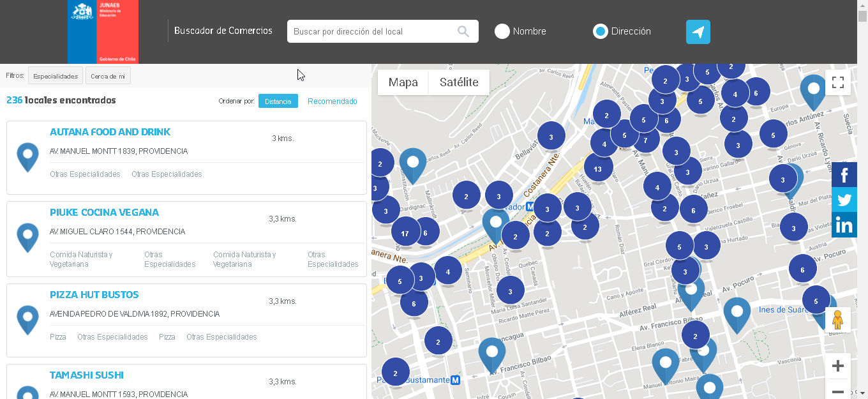868x399 pixels.
Task: Open the Cerca de mi filter
Action: point(108,76)
